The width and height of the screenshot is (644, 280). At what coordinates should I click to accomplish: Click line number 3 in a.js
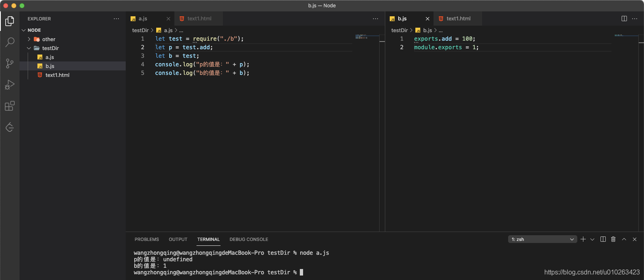pyautogui.click(x=142, y=56)
